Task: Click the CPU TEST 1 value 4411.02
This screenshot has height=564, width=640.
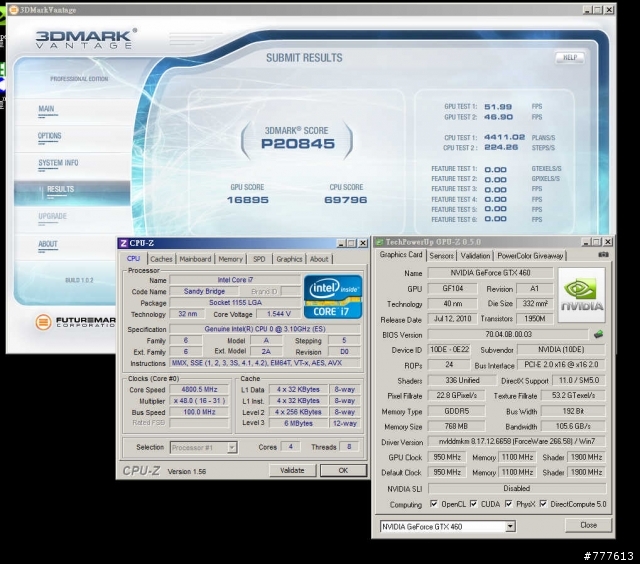Action: tap(504, 137)
